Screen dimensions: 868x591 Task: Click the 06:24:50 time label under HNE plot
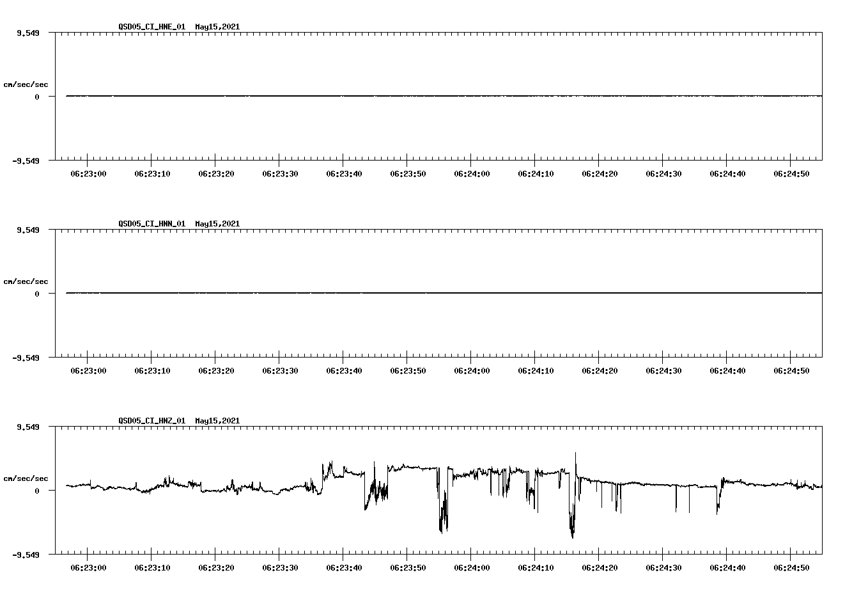click(791, 173)
